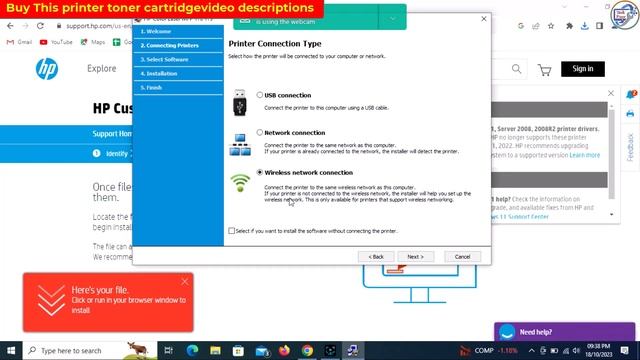Viewport: 640px width, 360px height.
Task: Click the share page icon in address bar
Action: point(536,26)
